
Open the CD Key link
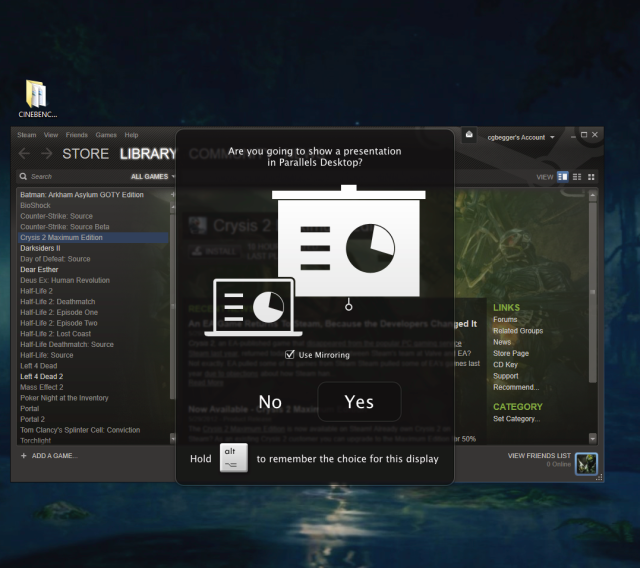tap(505, 364)
